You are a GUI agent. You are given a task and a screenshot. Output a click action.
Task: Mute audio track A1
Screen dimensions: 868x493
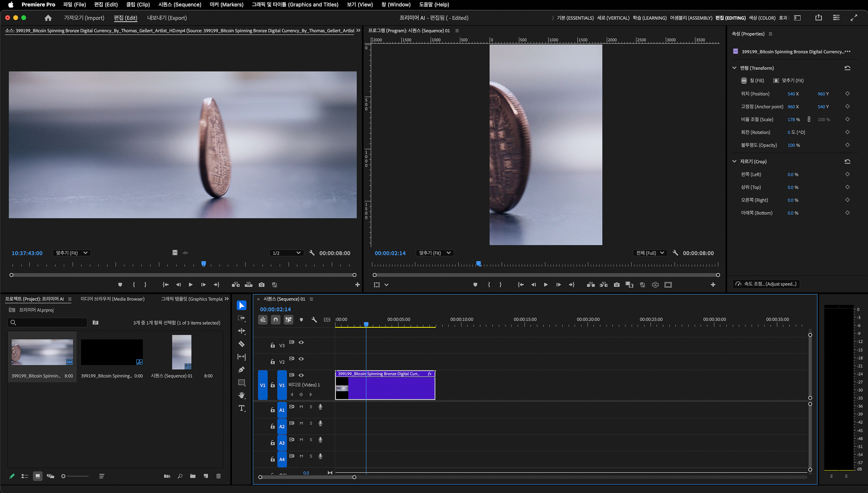[301, 407]
